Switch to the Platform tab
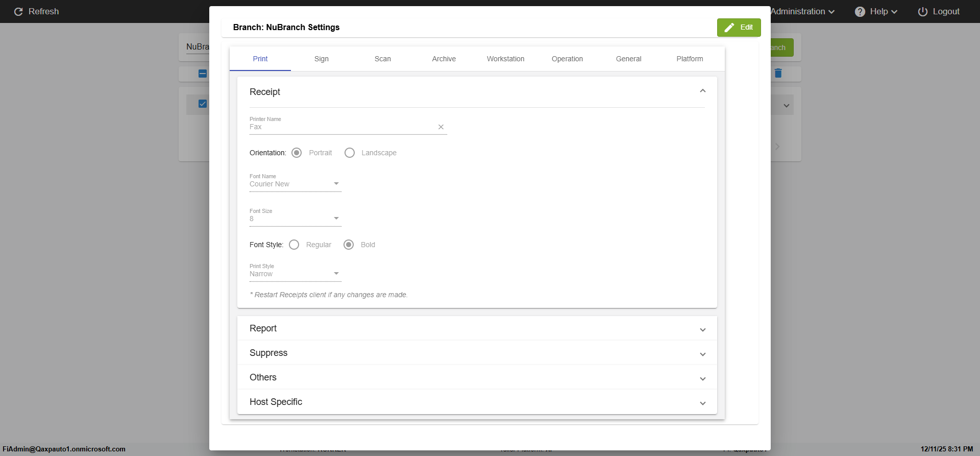 pyautogui.click(x=690, y=59)
